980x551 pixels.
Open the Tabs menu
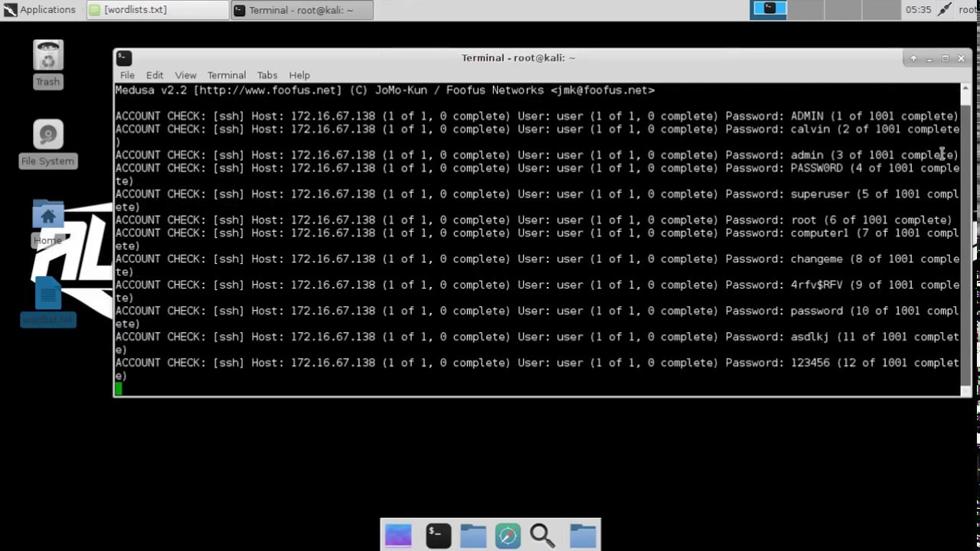click(267, 75)
